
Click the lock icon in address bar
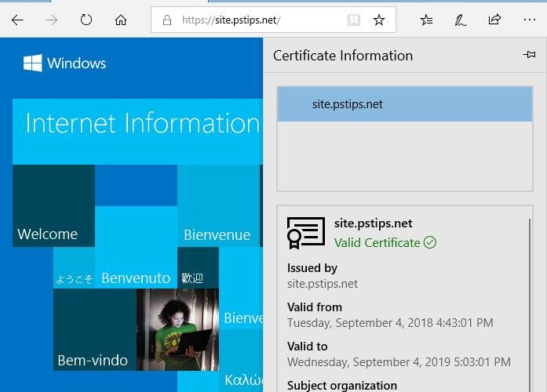(x=166, y=20)
